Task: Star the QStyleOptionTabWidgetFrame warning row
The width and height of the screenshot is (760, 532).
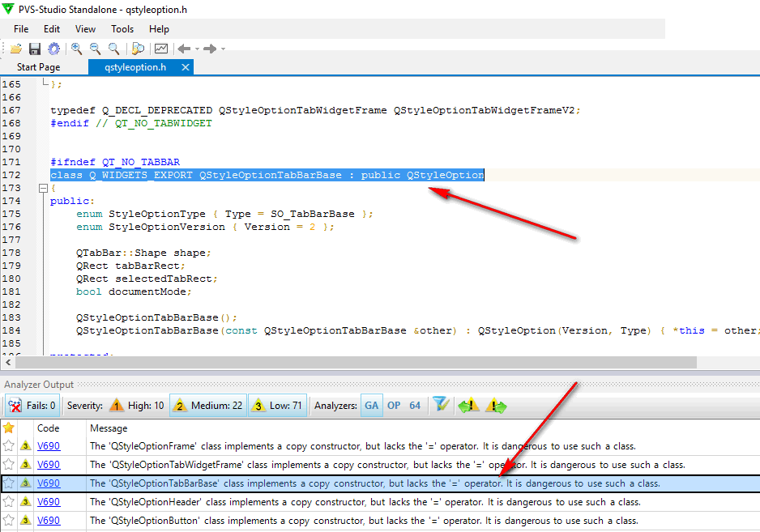Action: [8, 464]
